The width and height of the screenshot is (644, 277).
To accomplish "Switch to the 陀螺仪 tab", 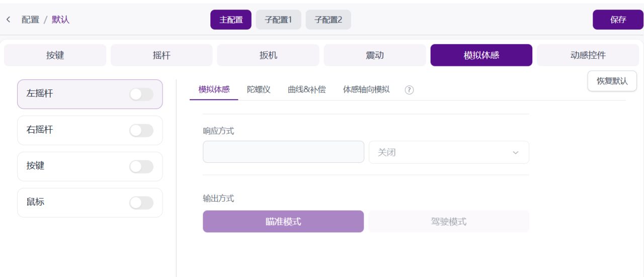I will (259, 89).
